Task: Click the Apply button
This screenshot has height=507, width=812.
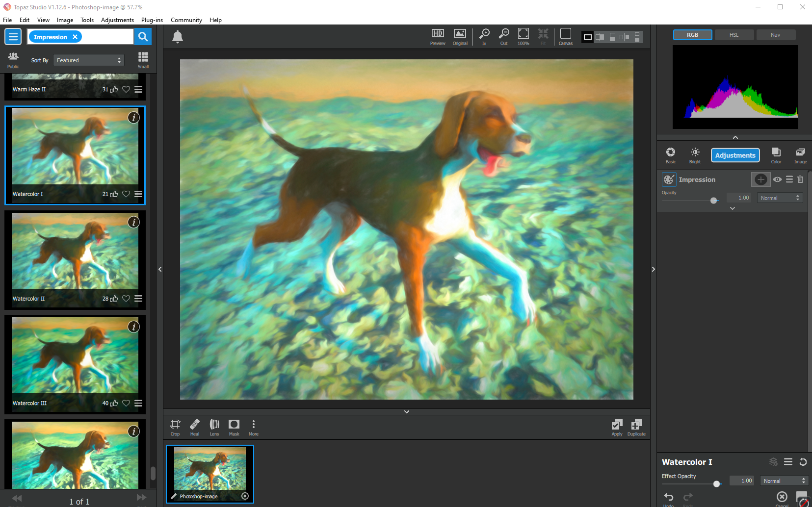Action: point(617,427)
